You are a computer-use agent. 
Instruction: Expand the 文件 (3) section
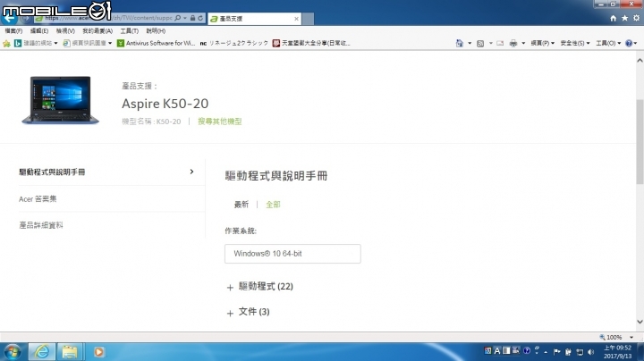pyautogui.click(x=248, y=312)
